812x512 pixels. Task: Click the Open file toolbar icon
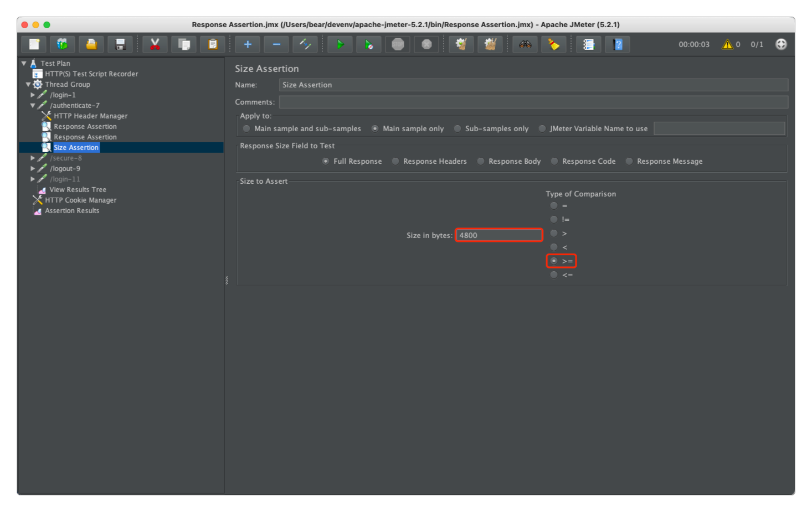[x=91, y=44]
